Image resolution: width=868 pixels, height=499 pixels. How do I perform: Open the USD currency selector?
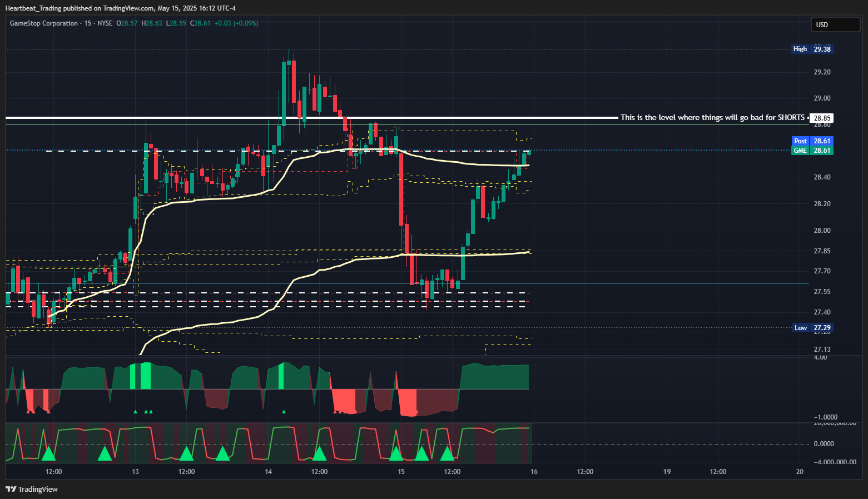click(835, 24)
